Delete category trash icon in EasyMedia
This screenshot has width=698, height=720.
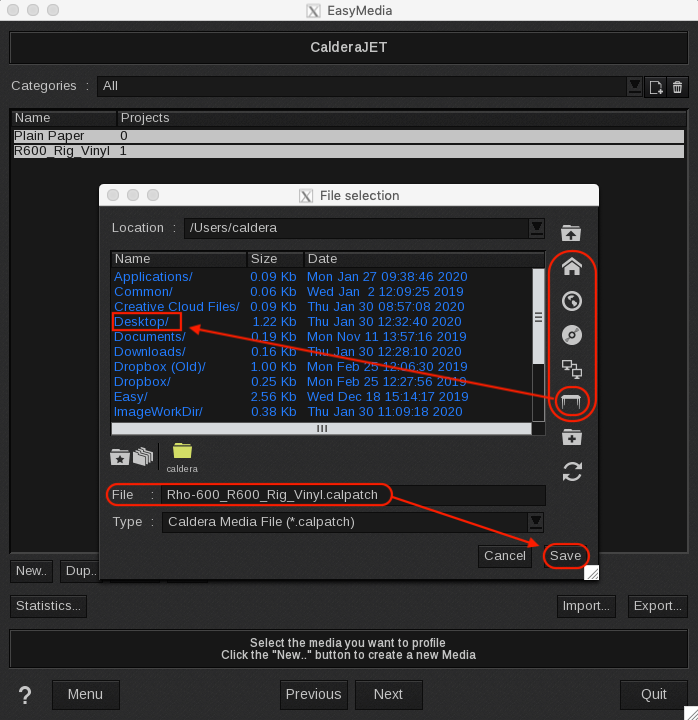[x=677, y=87]
